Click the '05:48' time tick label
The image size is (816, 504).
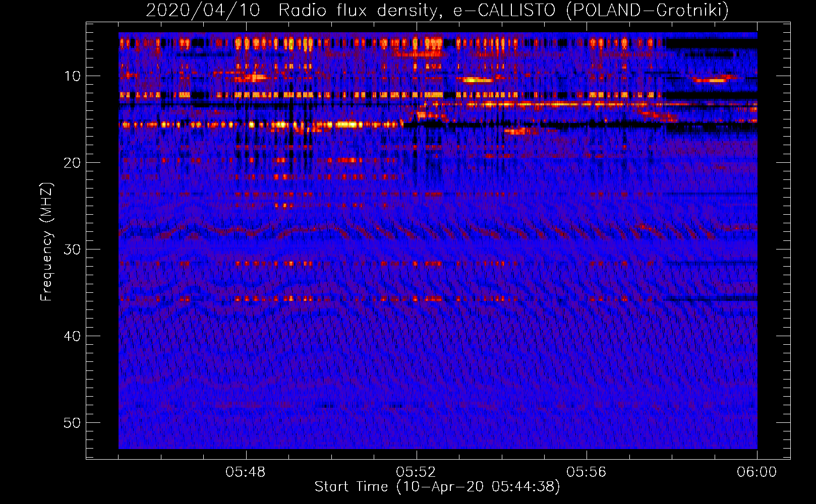(x=246, y=472)
